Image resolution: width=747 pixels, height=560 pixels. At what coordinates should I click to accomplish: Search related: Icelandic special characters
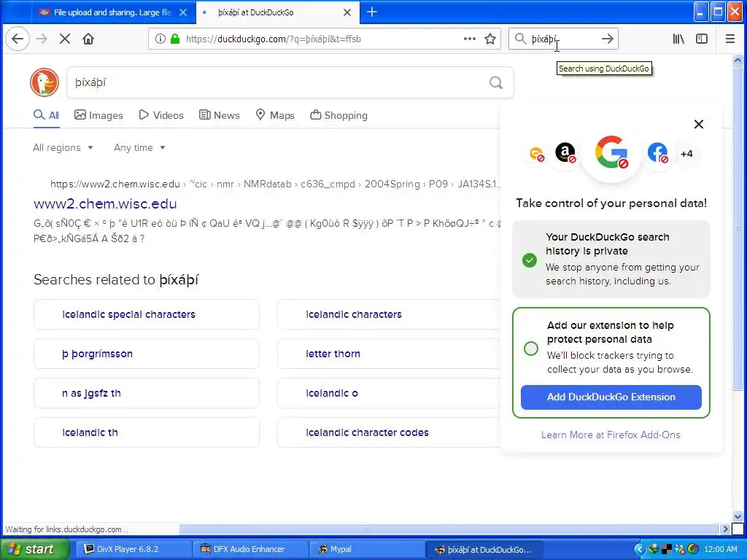[147, 314]
